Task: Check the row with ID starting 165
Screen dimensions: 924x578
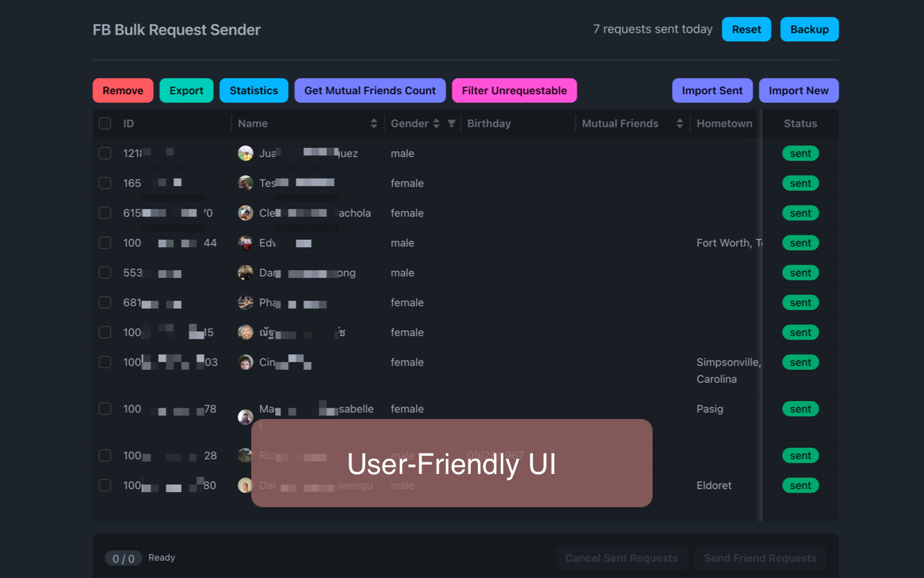Action: [105, 183]
